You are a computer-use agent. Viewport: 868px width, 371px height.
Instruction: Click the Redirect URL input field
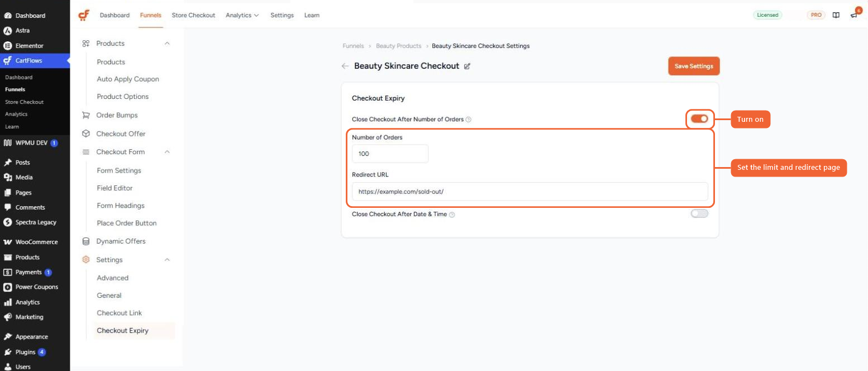(530, 192)
